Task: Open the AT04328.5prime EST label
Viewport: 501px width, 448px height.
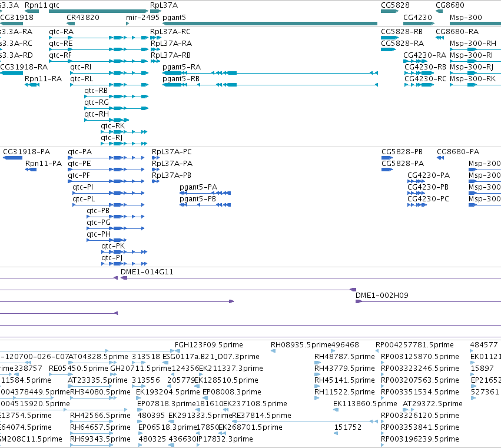Action: [98, 357]
